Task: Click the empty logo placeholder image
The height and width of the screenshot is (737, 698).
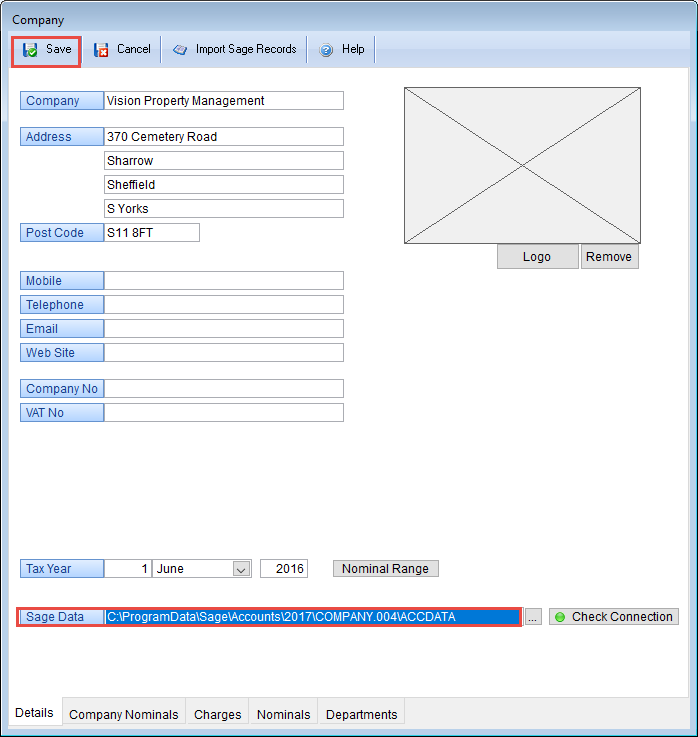Action: click(x=522, y=165)
